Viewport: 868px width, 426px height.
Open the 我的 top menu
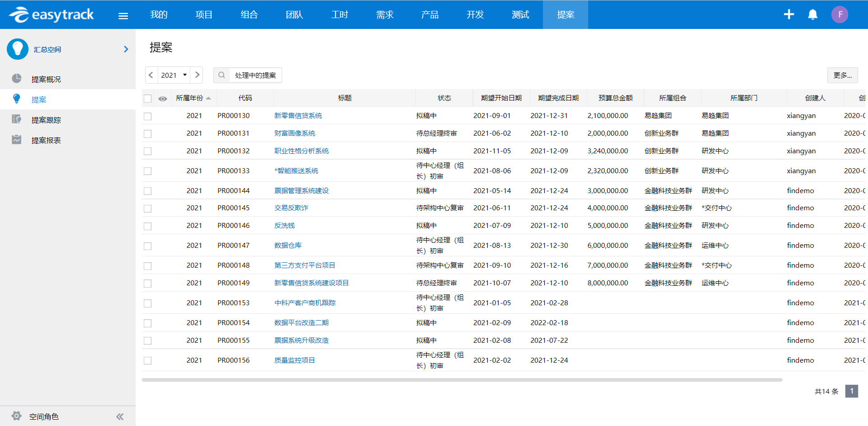point(159,14)
